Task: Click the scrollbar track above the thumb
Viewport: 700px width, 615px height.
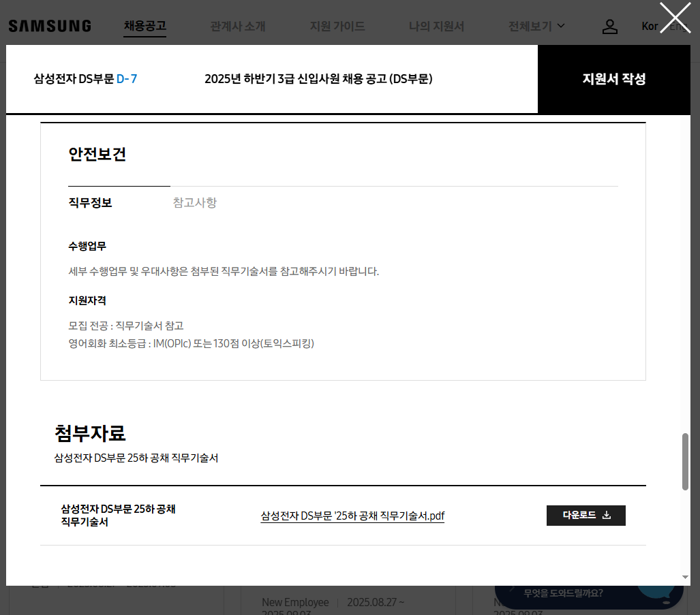Action: [x=685, y=272]
